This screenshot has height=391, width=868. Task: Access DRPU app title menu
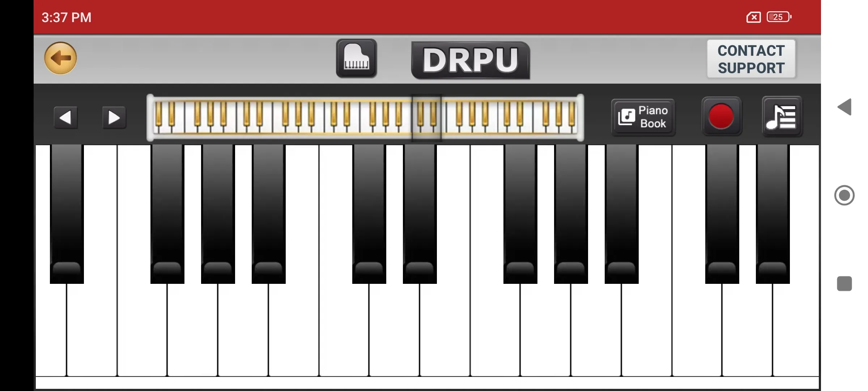coord(469,59)
